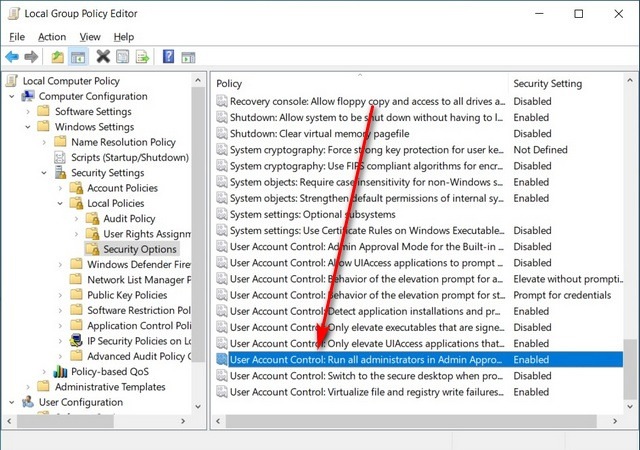Select Windows Defender Firewall tree item
Viewport: 640px width, 450px height.
tap(138, 264)
